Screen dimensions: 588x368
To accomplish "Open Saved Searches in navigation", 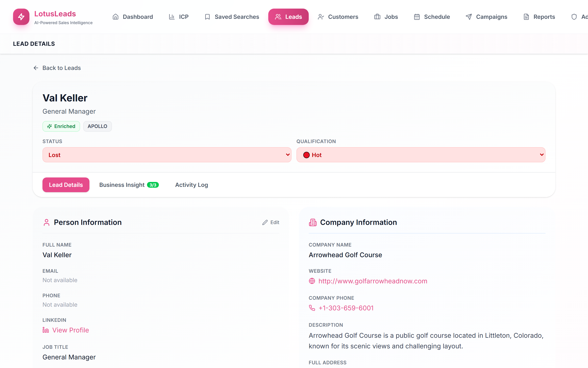I will point(232,17).
